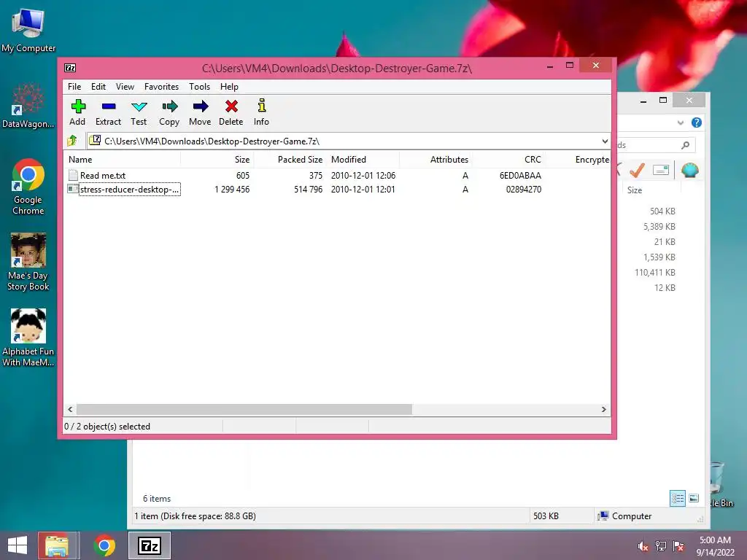Expand the 7-Zip address path dropdown
Viewport: 747px width, 560px height.
(605, 141)
